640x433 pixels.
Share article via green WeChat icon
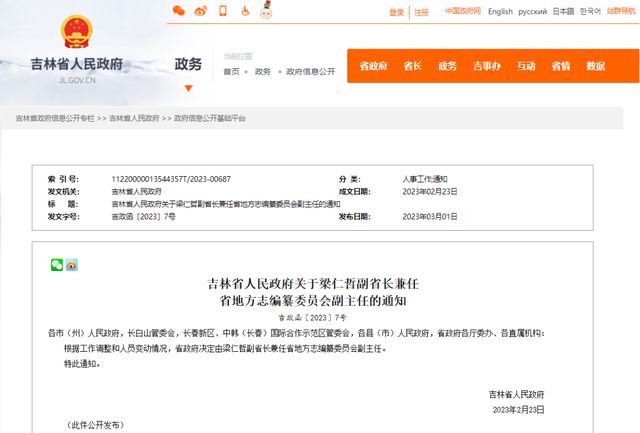(x=57, y=265)
